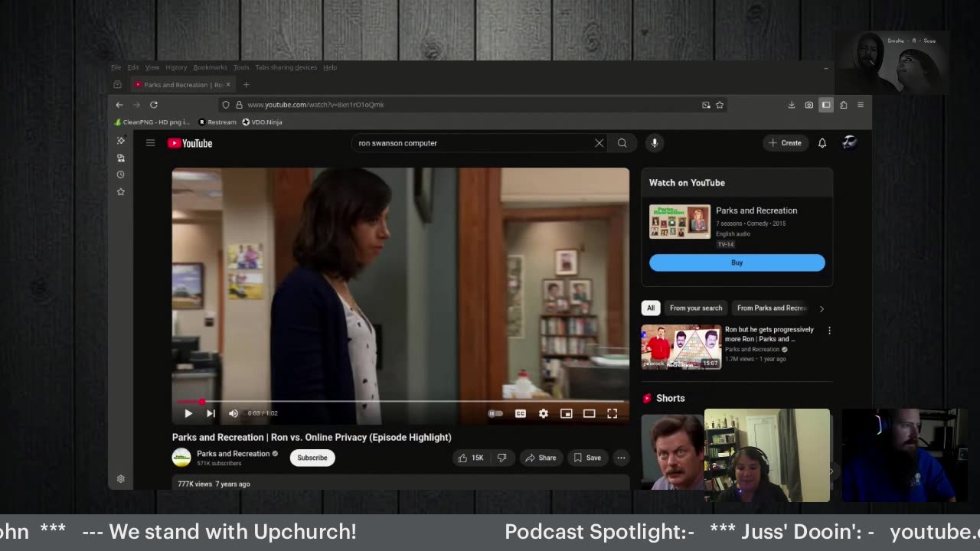
Task: Open more actions under the video
Action: pos(622,458)
